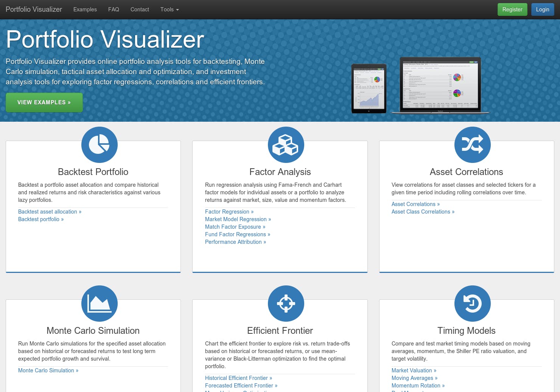
Task: Open Performance Attribution link
Action: [236, 242]
